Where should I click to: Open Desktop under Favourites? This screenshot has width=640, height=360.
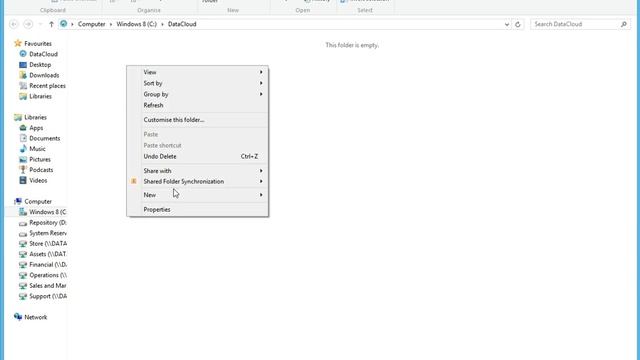pos(40,64)
